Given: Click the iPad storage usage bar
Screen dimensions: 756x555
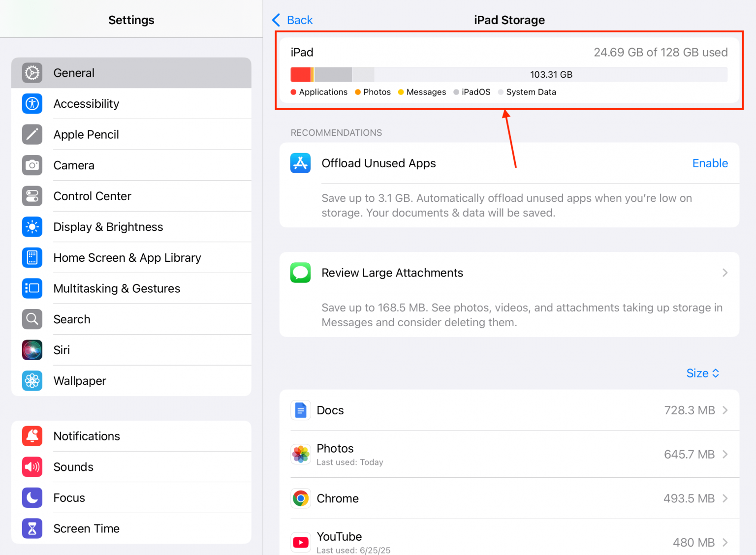Looking at the screenshot, I should [509, 74].
